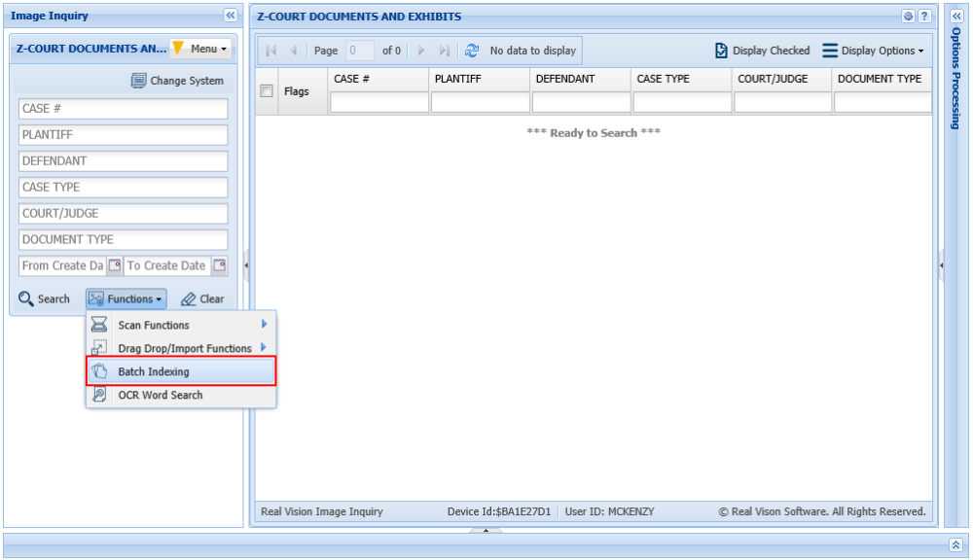This screenshot has height=560, width=973.
Task: Open the Menu dropdown on Z-COURT panel
Action: (204, 48)
